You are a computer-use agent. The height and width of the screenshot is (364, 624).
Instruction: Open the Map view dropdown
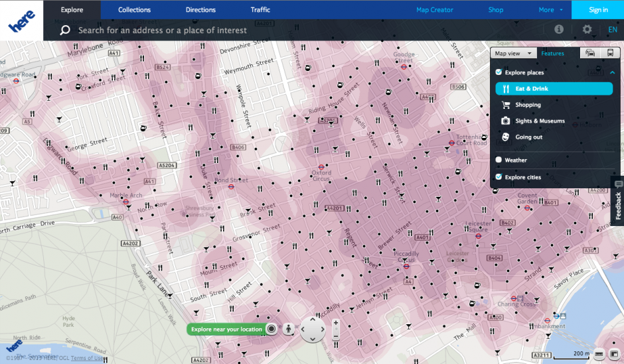(x=513, y=53)
